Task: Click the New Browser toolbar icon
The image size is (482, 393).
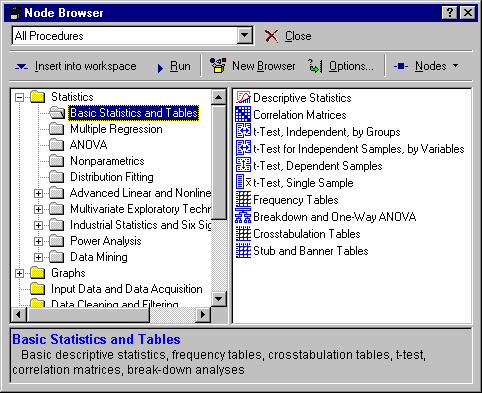Action: (218, 66)
